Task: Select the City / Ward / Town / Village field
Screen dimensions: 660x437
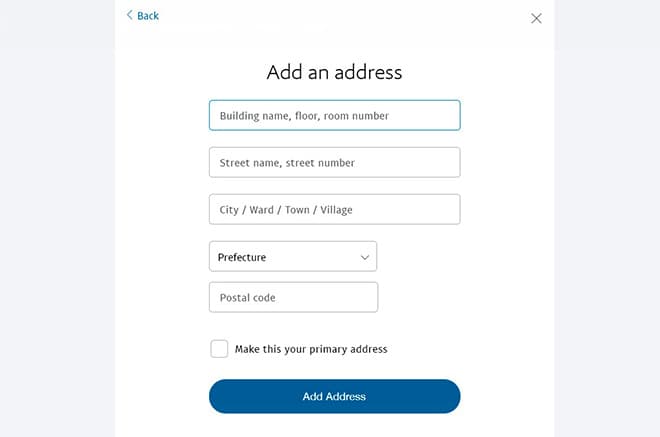Action: 334,209
